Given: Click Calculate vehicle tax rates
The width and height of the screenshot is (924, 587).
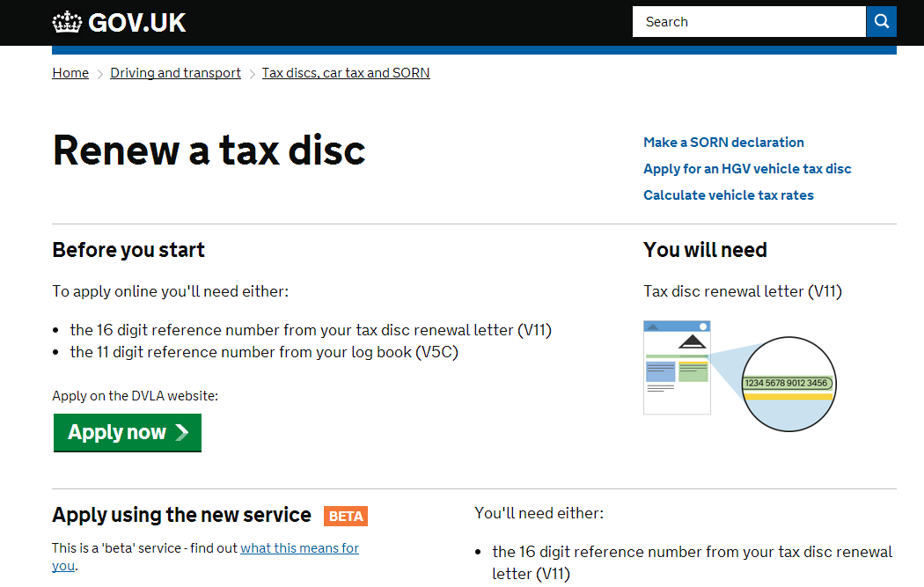Looking at the screenshot, I should (728, 194).
